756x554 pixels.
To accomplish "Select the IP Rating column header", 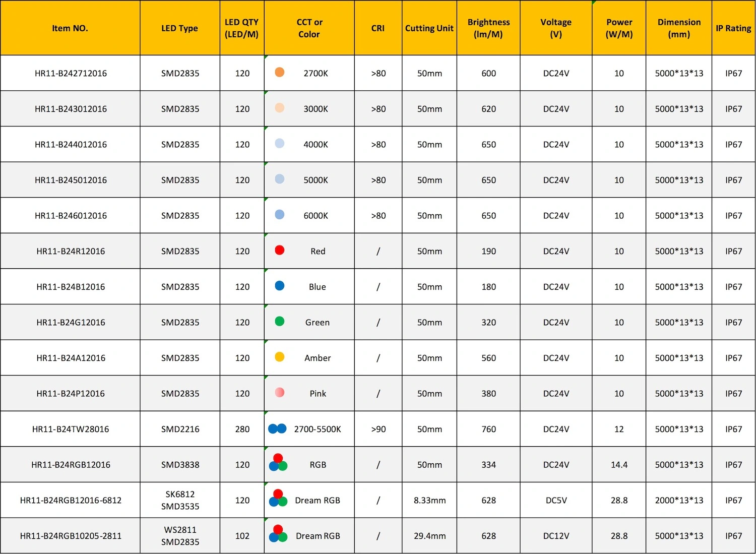I will tap(734, 28).
